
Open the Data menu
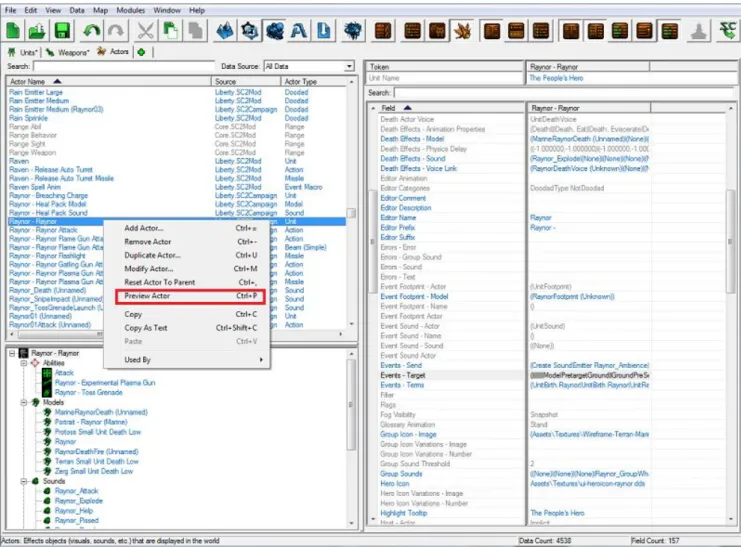click(x=77, y=10)
